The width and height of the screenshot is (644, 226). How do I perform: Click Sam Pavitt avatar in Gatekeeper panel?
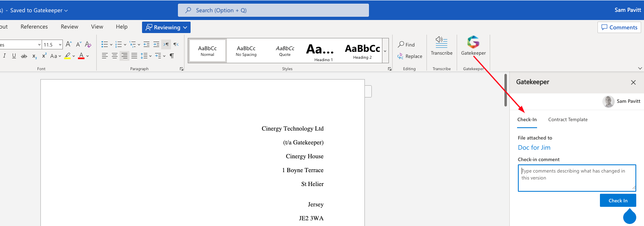[x=608, y=101]
